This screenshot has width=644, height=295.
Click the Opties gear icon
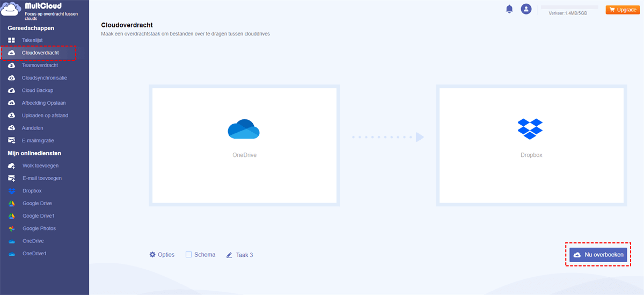tap(152, 255)
